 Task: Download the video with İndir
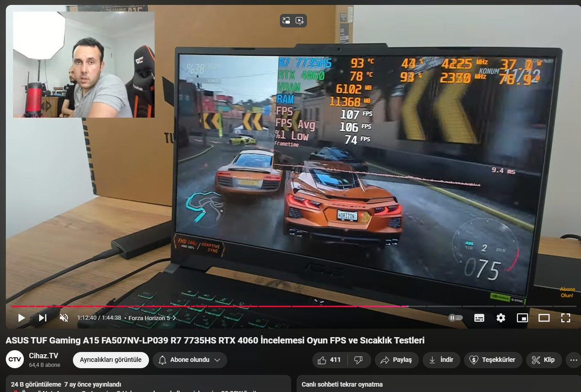point(441,360)
